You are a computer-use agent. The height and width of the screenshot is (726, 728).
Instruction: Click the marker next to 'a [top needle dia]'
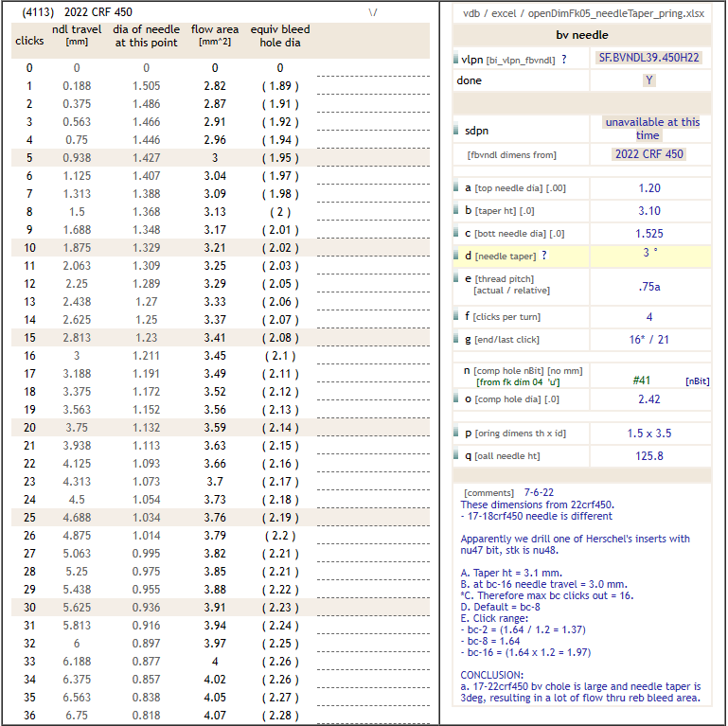coord(457,188)
